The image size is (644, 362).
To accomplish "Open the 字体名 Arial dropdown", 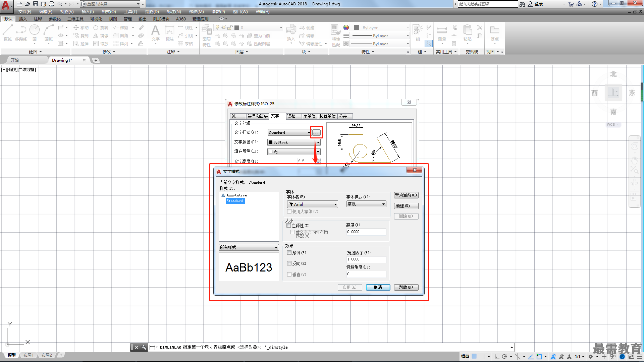I will coord(312,204).
